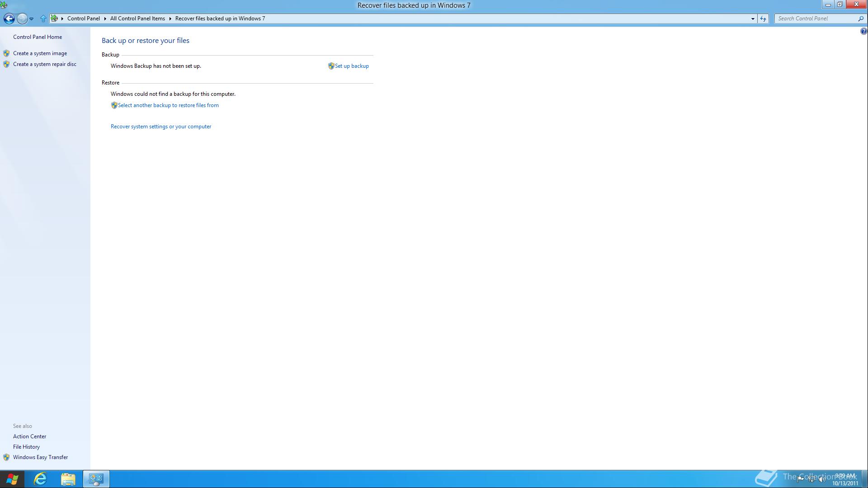
Task: Open Control Panel Home link
Action: click(x=38, y=37)
